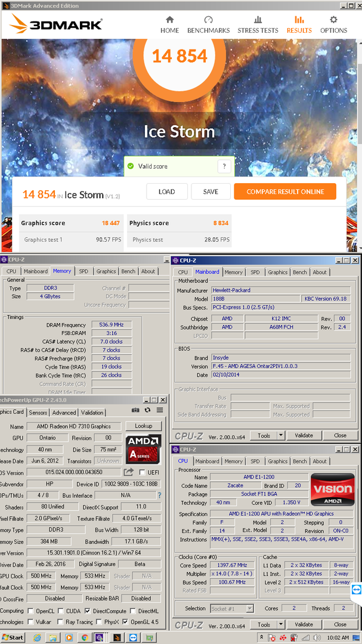Toggle the CUDA checkbox
Screen dimensions: 362x644
pos(61,611)
